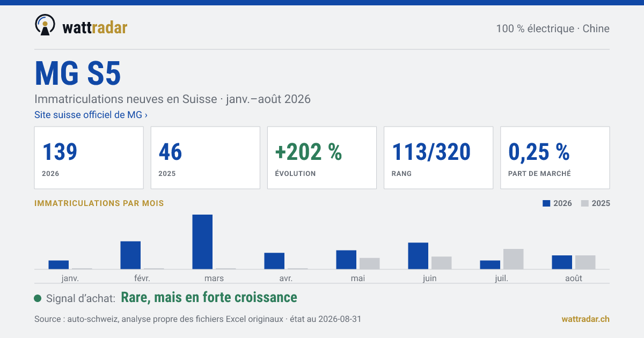Select the 100 % électrique · Chine label
Viewport: 644px width, 338px height.
(x=553, y=28)
